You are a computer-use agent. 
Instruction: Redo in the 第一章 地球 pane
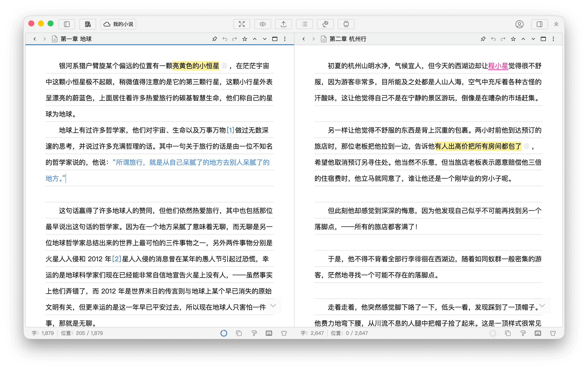click(234, 39)
